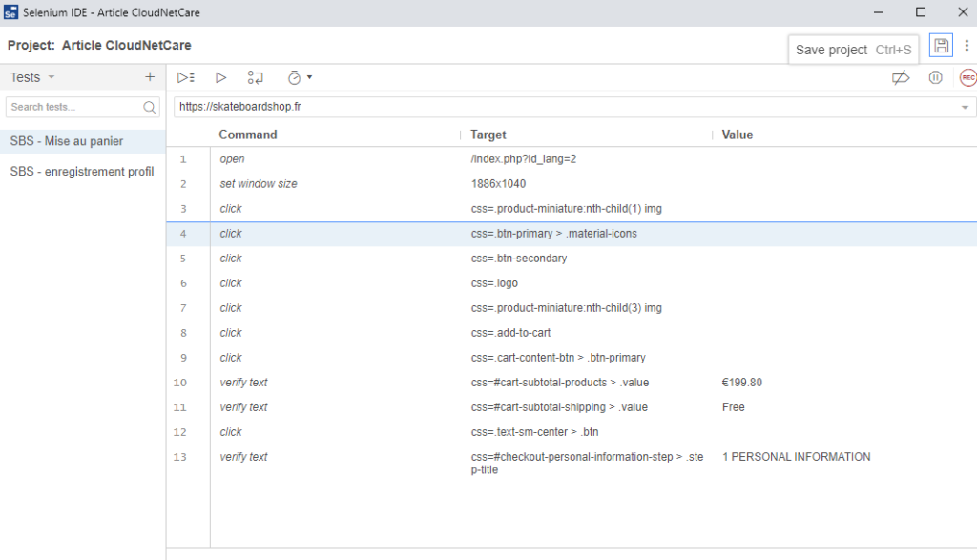977x560 pixels.
Task: Click the Free value cell
Action: (734, 407)
